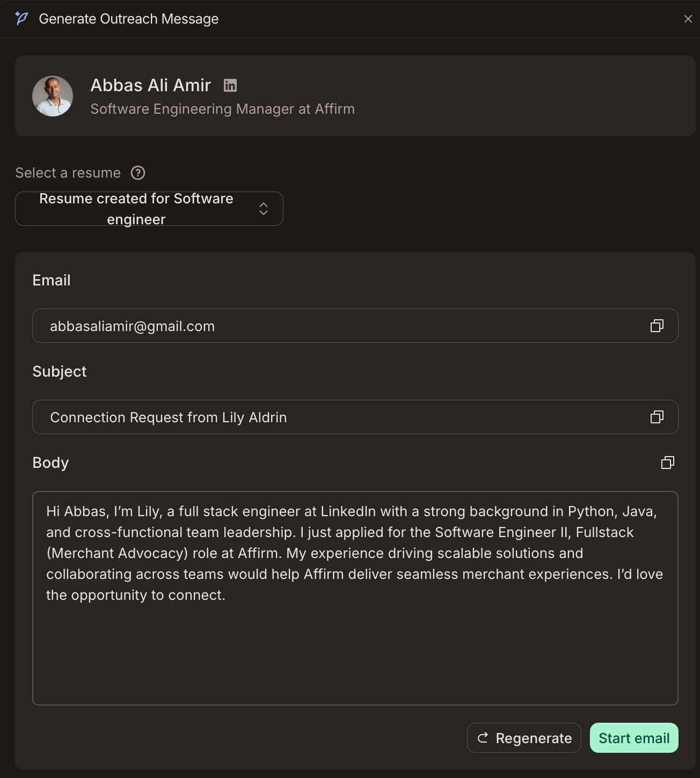
Task: Dismiss the Generate Outreach Message dialog
Action: (x=689, y=19)
